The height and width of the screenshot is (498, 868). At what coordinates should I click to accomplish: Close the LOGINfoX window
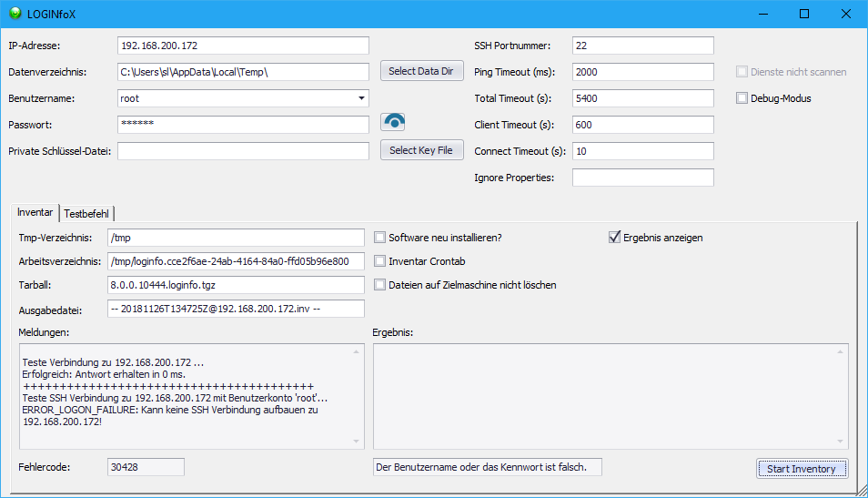tap(846, 14)
